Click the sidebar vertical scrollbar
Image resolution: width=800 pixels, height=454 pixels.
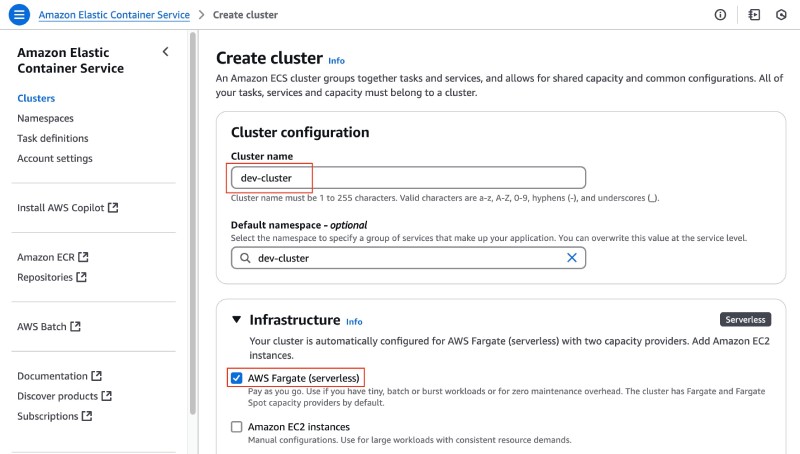click(x=193, y=223)
